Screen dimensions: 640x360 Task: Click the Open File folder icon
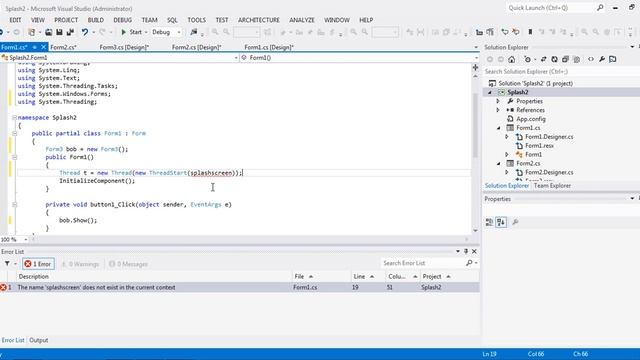click(x=48, y=32)
